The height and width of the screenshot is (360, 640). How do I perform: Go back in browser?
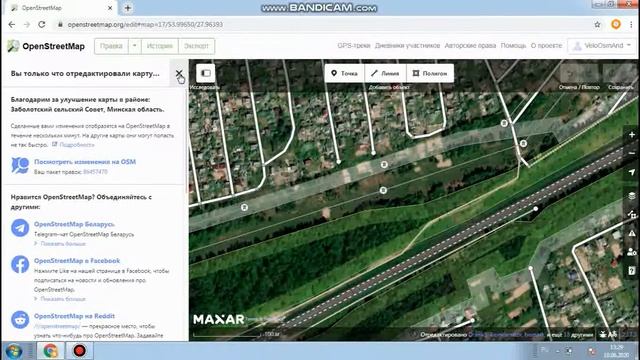tap(11, 24)
